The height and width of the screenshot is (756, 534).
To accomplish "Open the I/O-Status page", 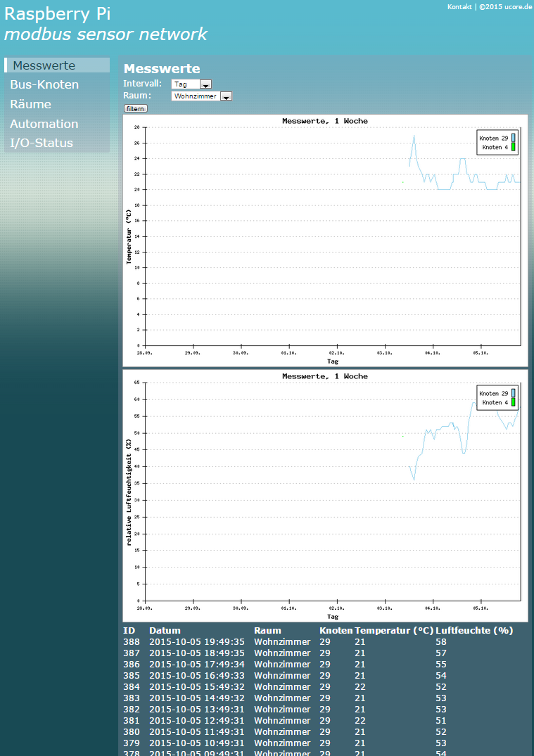I will [x=42, y=143].
